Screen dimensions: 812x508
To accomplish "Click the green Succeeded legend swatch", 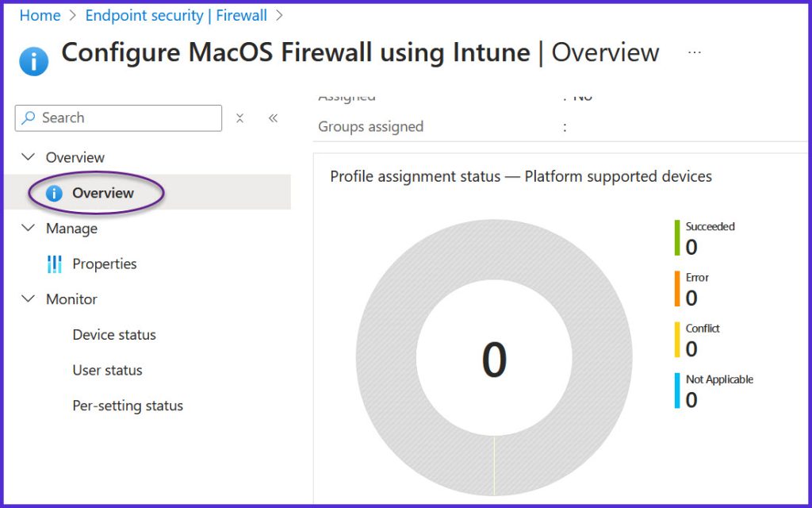I will (x=677, y=238).
